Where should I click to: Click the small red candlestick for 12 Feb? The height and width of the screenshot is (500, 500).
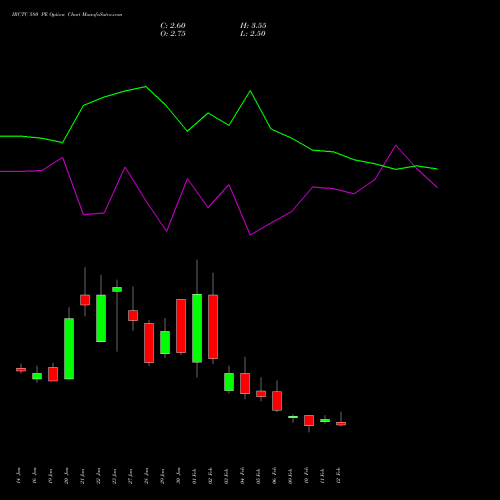[341, 424]
